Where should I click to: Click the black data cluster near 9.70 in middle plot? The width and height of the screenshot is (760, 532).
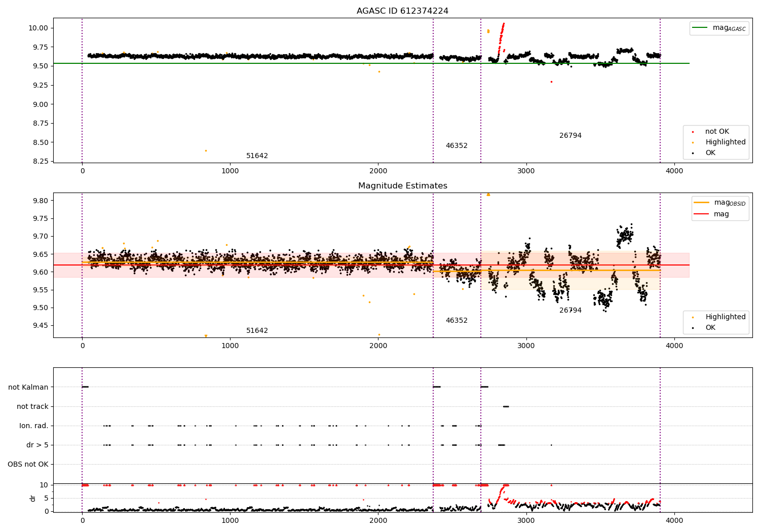[x=625, y=236]
